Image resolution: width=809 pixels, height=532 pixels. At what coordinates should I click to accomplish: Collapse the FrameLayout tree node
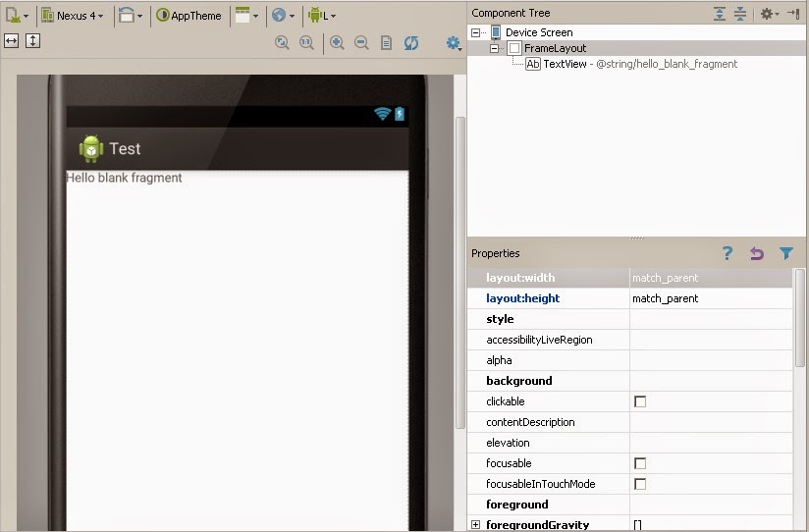[494, 48]
